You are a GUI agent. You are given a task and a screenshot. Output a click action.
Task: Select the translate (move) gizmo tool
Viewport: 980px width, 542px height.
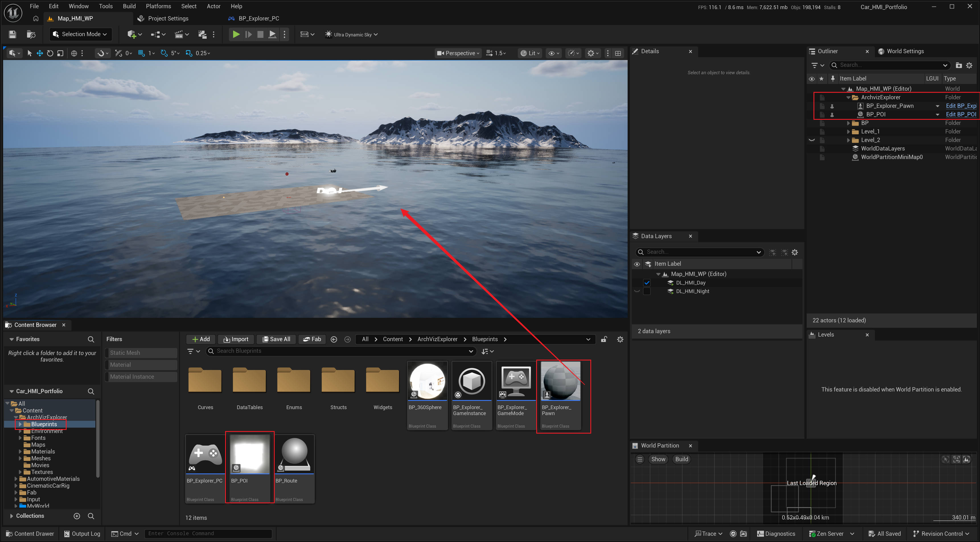[x=40, y=53]
